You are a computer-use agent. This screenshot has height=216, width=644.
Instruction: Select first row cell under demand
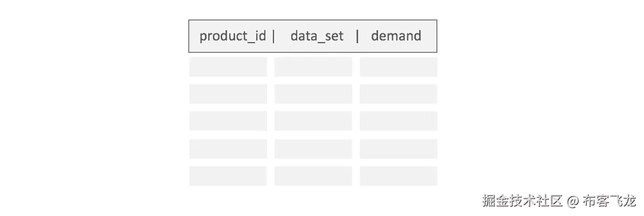398,67
